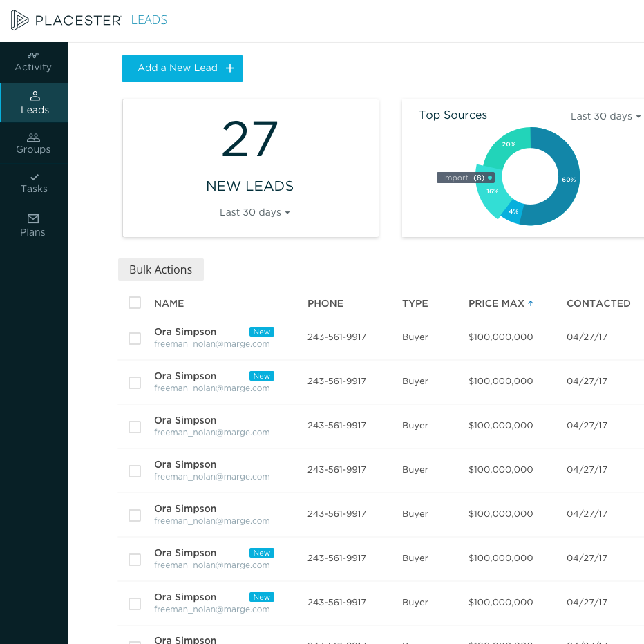Click the New badge in second row

coord(262,376)
